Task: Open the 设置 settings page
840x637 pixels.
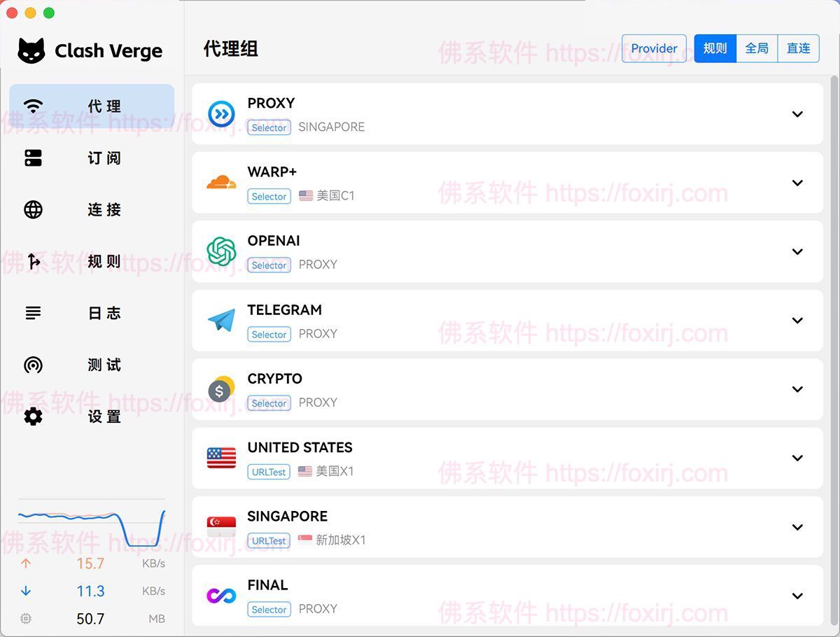Action: 92,416
